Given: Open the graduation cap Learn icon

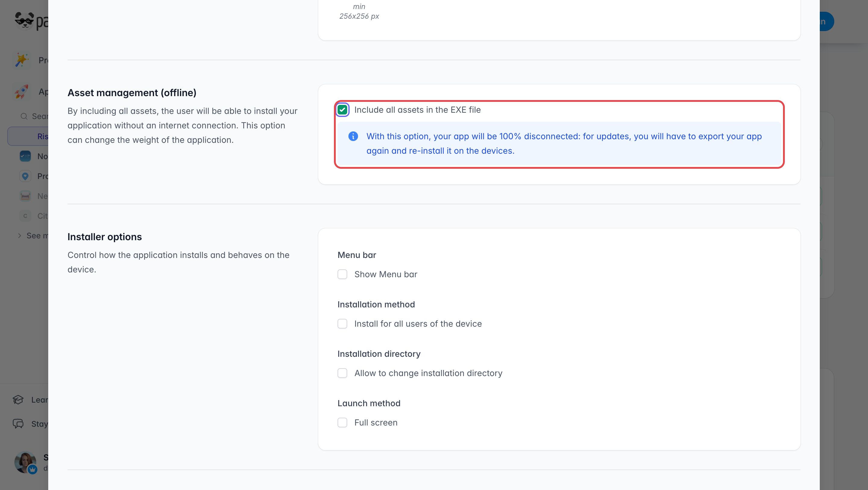Looking at the screenshot, I should coord(18,400).
